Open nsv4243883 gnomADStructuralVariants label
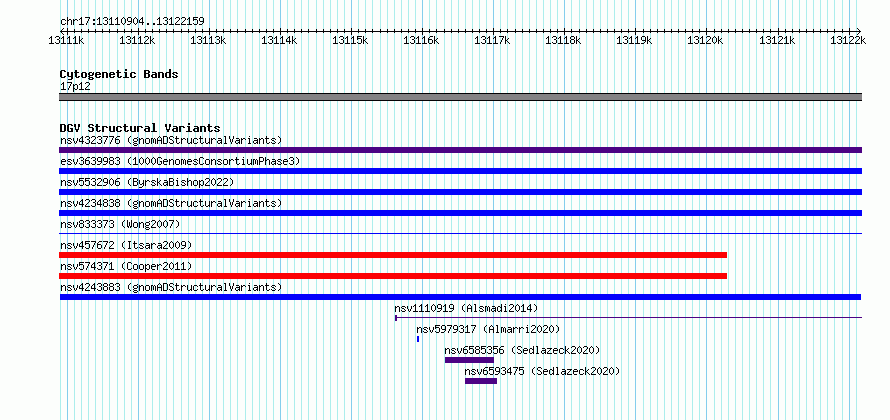Screen dimensions: 890x420 171,287
